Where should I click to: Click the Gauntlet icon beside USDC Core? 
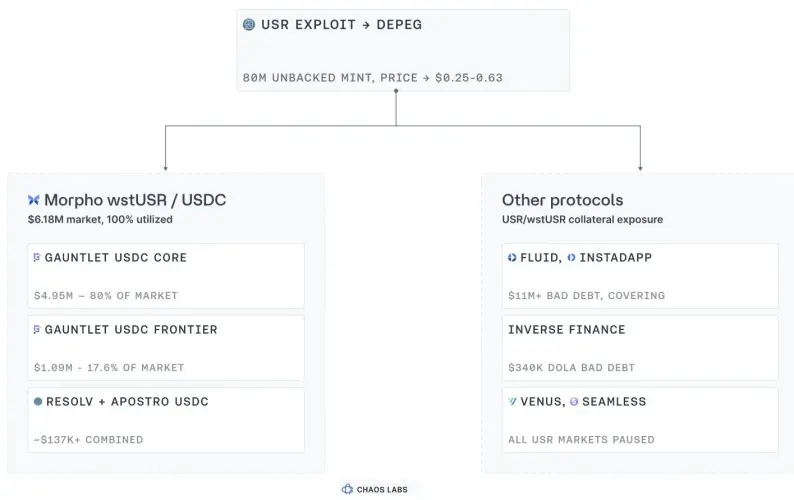pyautogui.click(x=36, y=257)
